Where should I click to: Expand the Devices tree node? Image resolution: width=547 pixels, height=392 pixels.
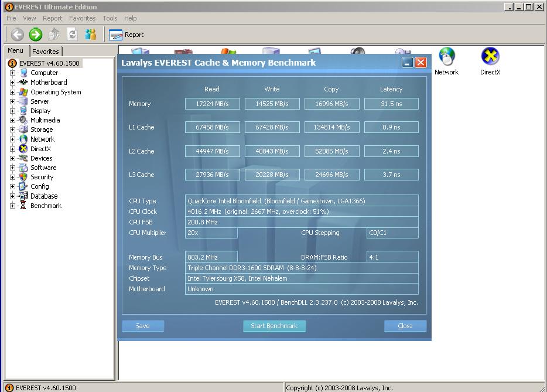tap(12, 158)
